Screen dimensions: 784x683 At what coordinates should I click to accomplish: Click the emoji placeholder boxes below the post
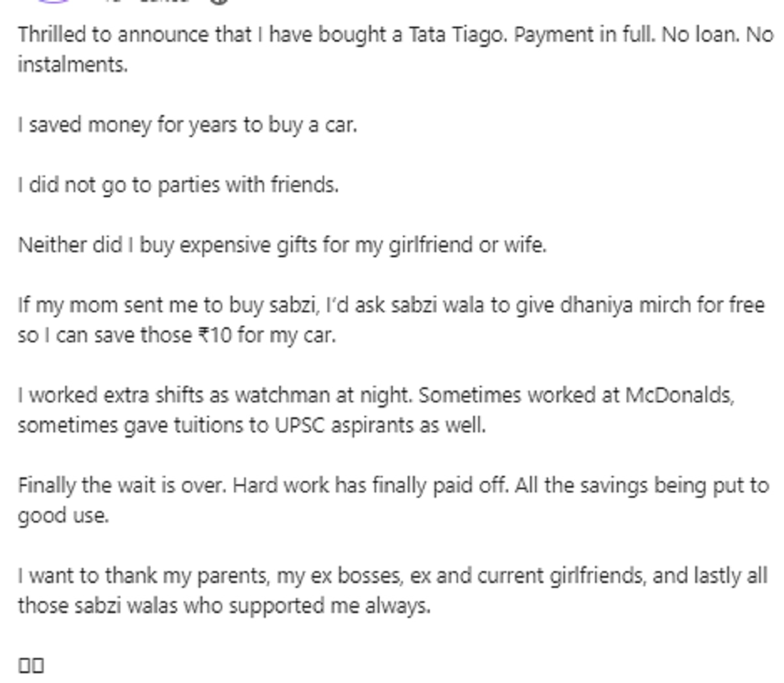(31, 665)
